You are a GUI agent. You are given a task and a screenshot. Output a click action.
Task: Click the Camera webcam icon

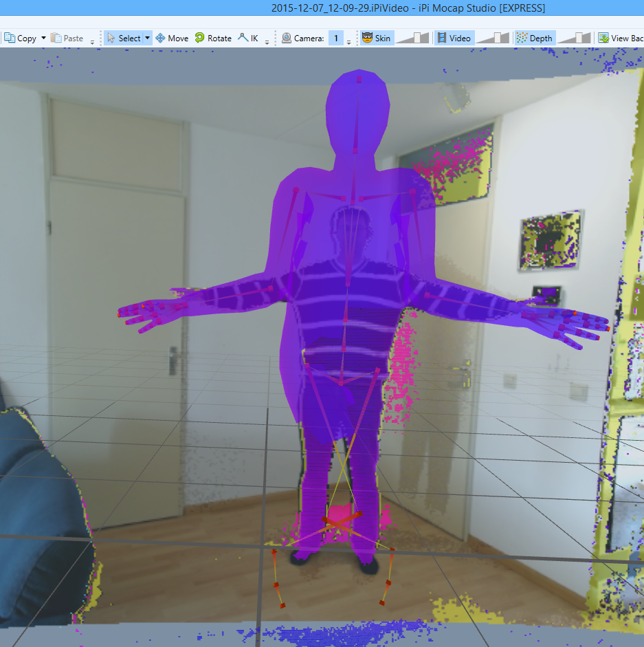pyautogui.click(x=287, y=38)
